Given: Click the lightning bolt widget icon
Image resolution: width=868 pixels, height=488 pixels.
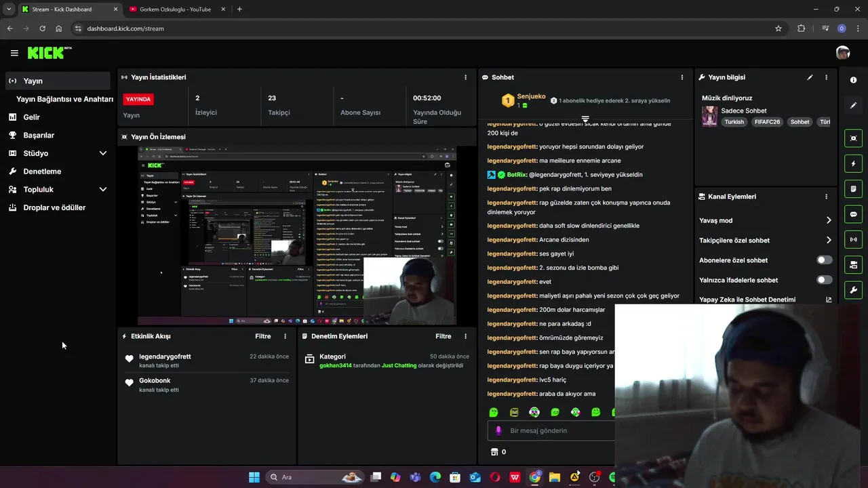Looking at the screenshot, I should 853,163.
